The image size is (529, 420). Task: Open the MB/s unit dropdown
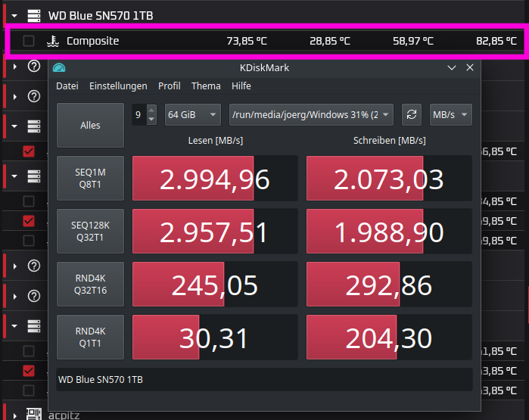click(x=450, y=115)
